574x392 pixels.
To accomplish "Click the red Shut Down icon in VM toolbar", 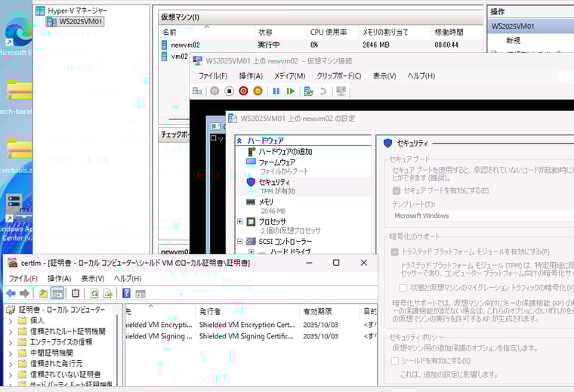I will (x=243, y=91).
